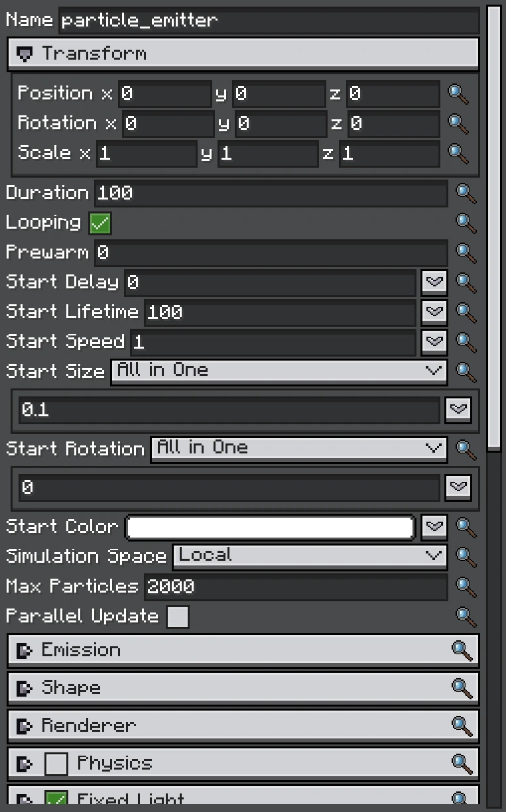Click magnifier icon next to Position row

[458, 94]
